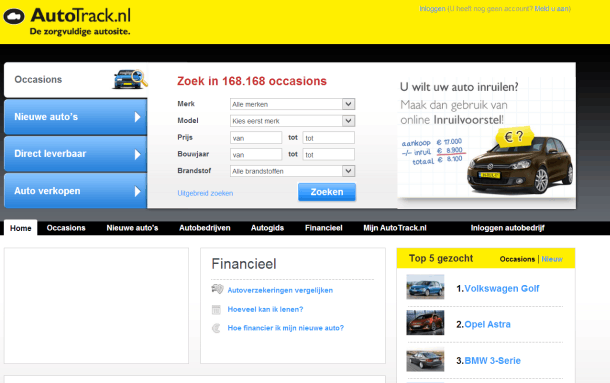Click the euro icon beside Hoe financier ik
The image size is (610, 383).
[x=216, y=328]
